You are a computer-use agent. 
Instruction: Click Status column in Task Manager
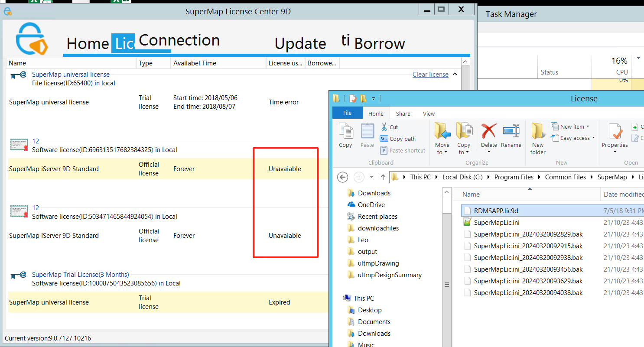click(565, 66)
